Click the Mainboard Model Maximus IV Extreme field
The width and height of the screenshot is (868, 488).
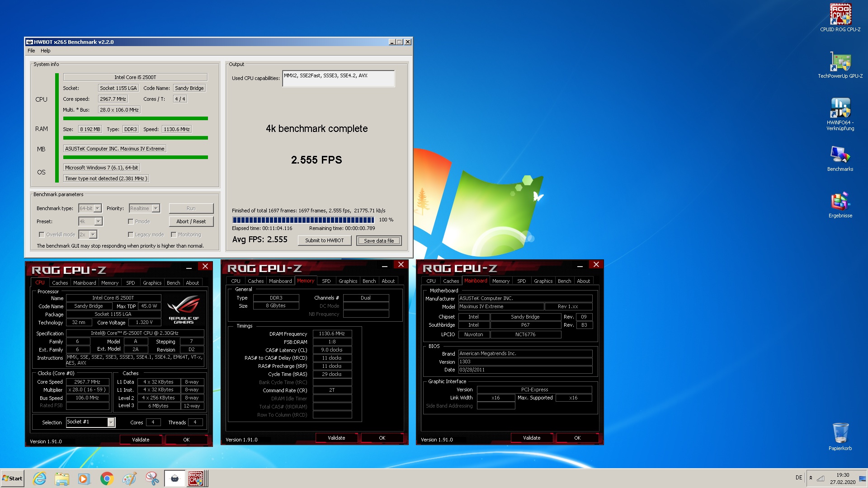tap(501, 307)
